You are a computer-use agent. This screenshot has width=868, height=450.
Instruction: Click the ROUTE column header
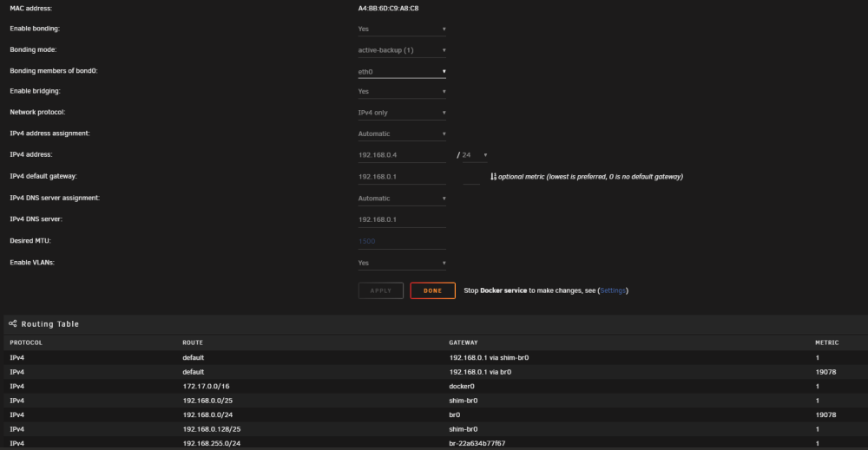point(193,342)
